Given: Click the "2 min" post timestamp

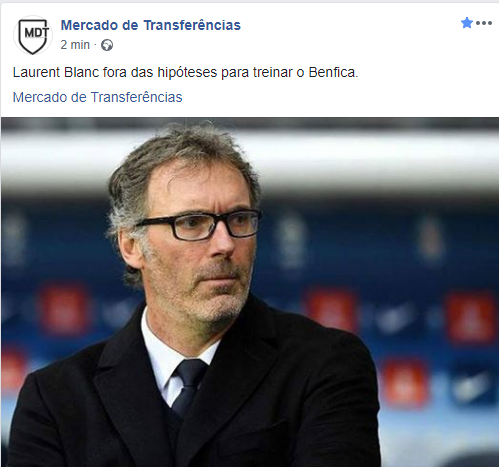Looking at the screenshot, I should pos(75,45).
